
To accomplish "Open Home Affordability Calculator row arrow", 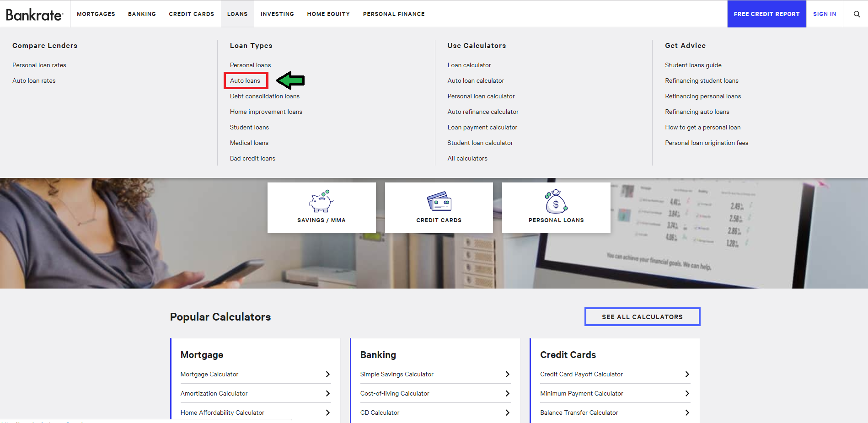I will [327, 412].
